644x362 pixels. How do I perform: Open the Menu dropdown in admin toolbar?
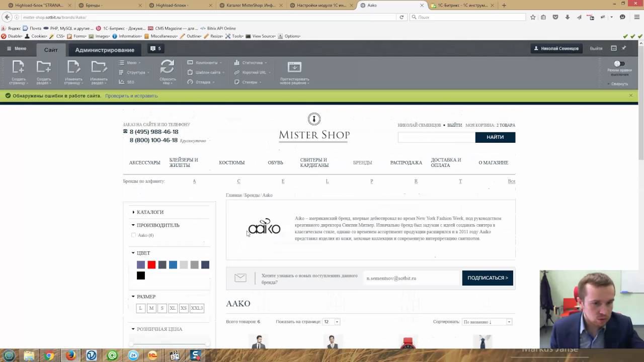pyautogui.click(x=129, y=63)
